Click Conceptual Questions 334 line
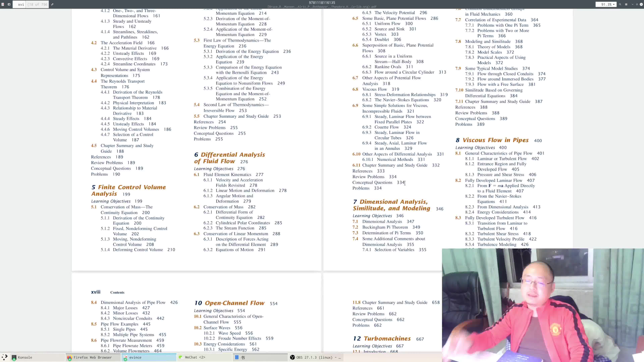This screenshot has width=644, height=362. [379, 182]
